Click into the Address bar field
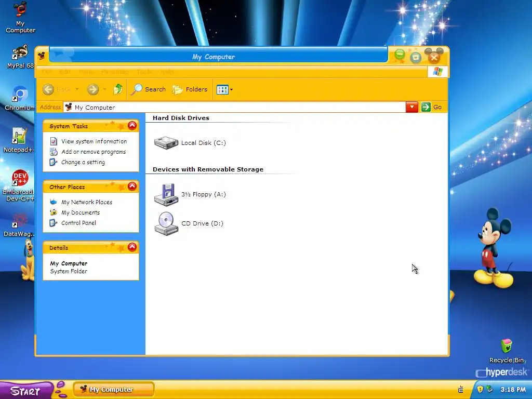The height and width of the screenshot is (399, 532). pos(234,107)
